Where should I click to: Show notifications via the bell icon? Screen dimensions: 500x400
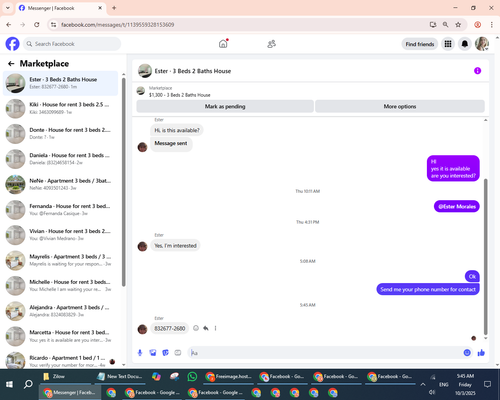click(x=465, y=44)
